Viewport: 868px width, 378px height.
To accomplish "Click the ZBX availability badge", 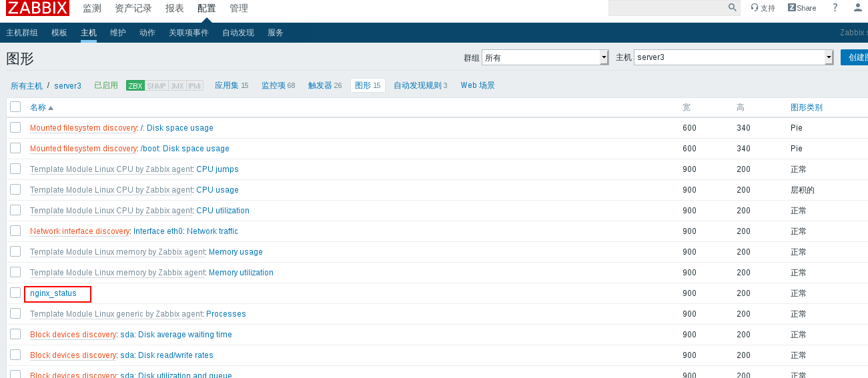I will [135, 86].
